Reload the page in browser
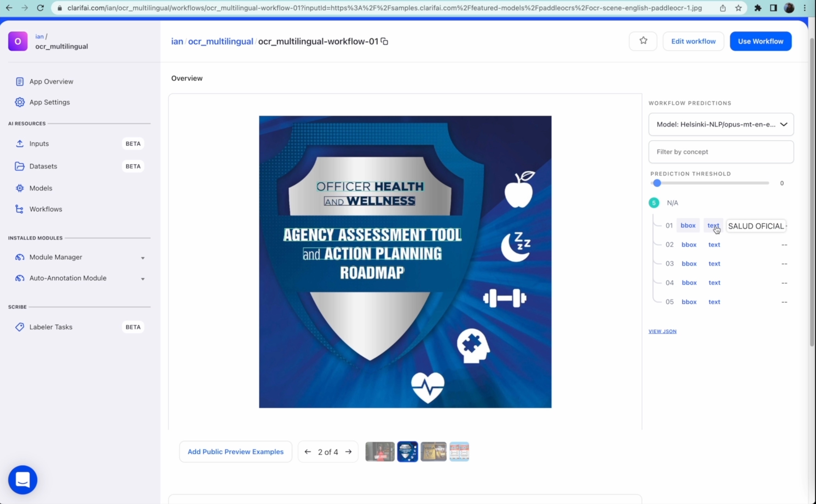Screen dimensions: 816x504 tap(40, 8)
